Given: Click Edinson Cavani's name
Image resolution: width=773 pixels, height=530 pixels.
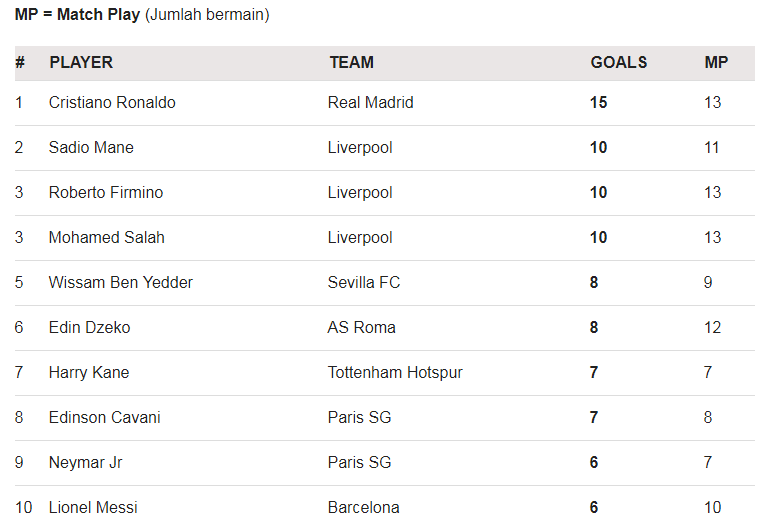Looking at the screenshot, I should tap(104, 417).
